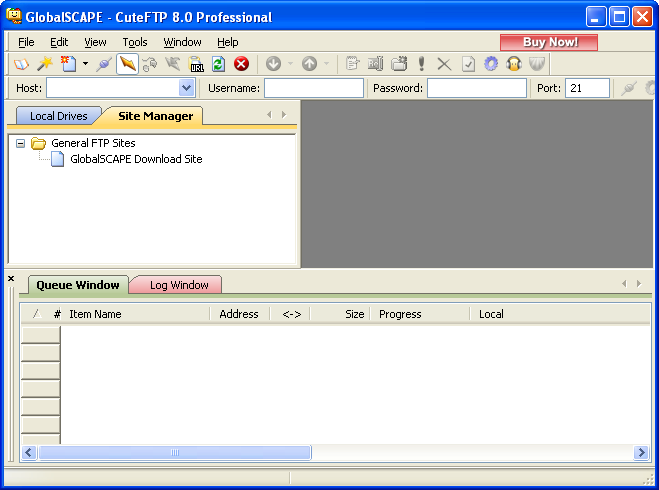Click the gray shield icon in toolbar
659x490 pixels.
[x=537, y=64]
